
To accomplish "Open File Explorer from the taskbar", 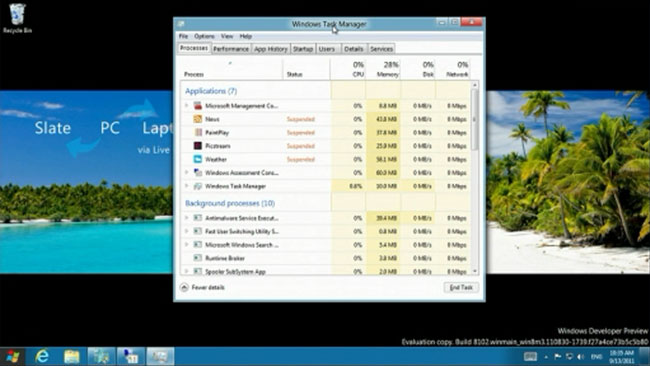I will [71, 356].
